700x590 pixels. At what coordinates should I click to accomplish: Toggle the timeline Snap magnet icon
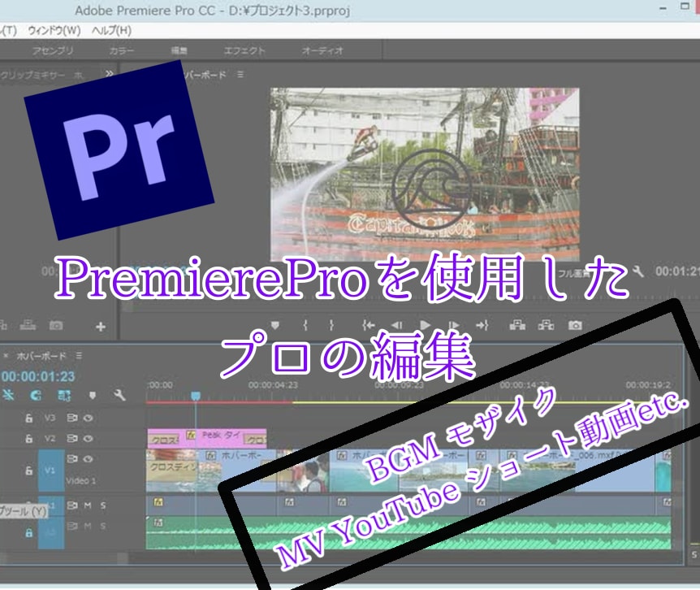37,395
